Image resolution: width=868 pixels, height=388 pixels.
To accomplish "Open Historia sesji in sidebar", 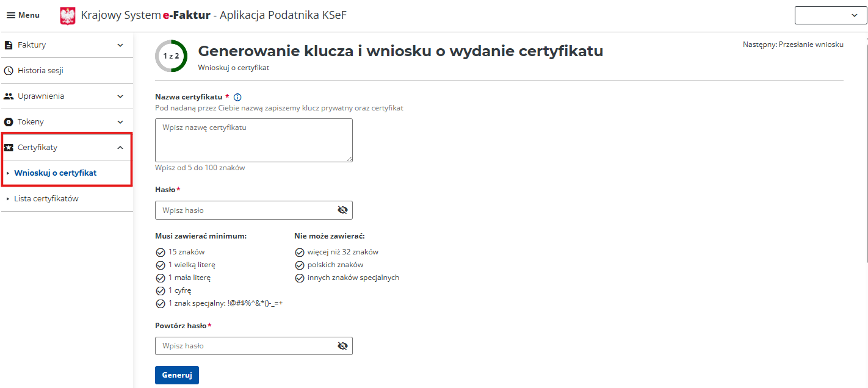I will pos(67,71).
